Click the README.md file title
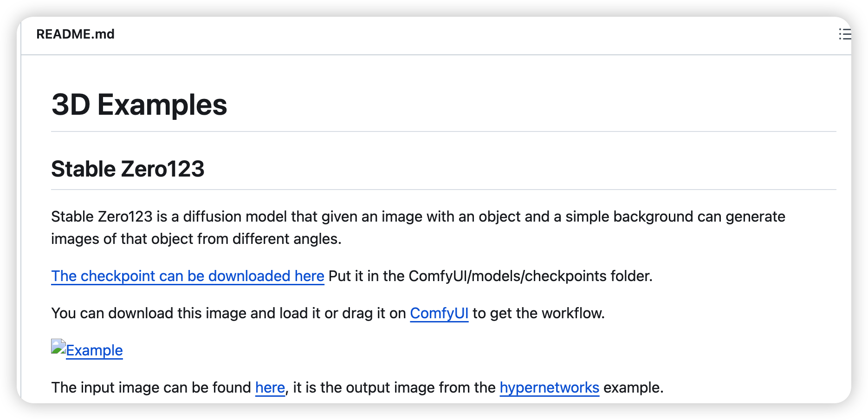 pos(75,34)
